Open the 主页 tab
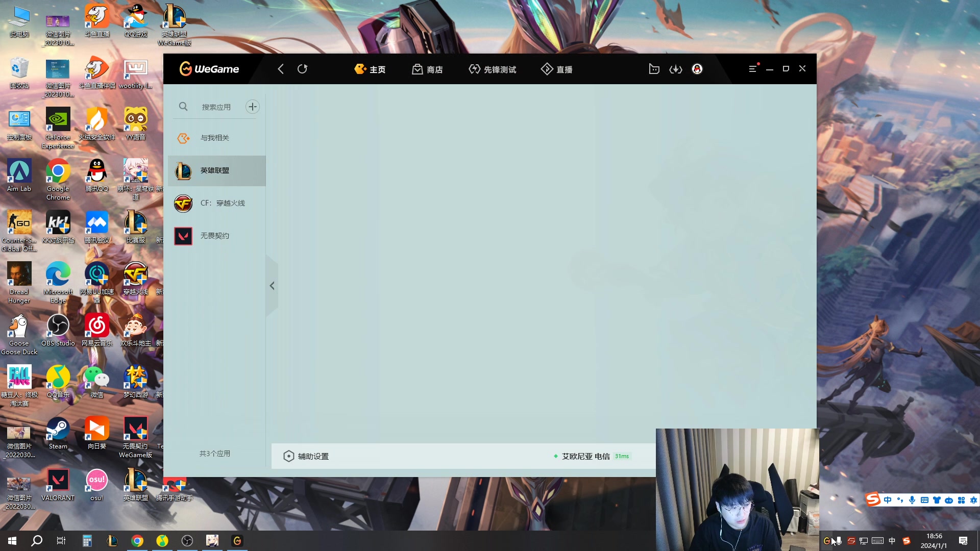 370,69
